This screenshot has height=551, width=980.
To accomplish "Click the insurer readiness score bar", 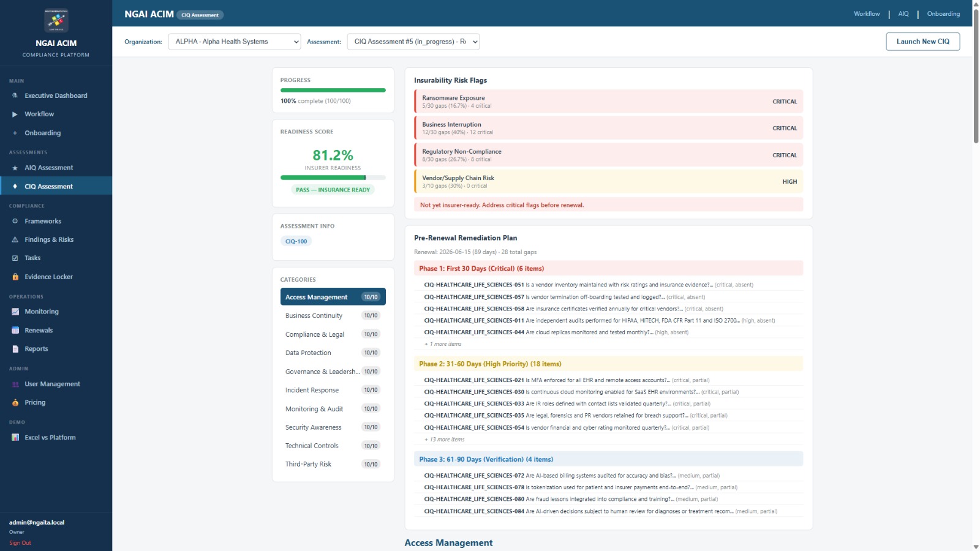I will pos(333,178).
